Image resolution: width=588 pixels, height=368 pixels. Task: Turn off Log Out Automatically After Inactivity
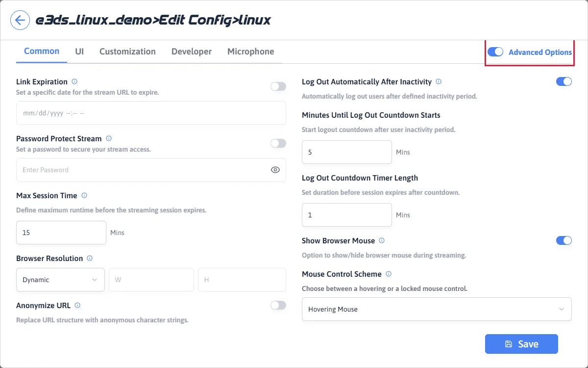[564, 81]
